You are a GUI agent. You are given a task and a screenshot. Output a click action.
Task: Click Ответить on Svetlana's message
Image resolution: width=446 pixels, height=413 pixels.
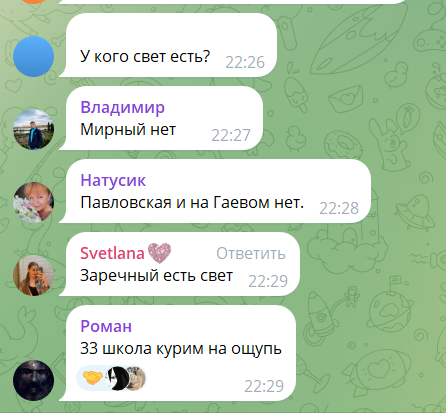coord(251,254)
